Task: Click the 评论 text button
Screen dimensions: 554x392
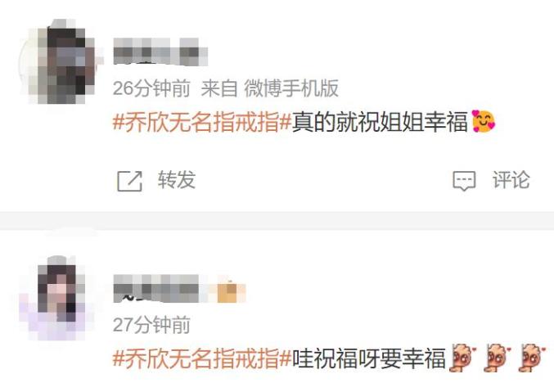Action: coord(511,180)
